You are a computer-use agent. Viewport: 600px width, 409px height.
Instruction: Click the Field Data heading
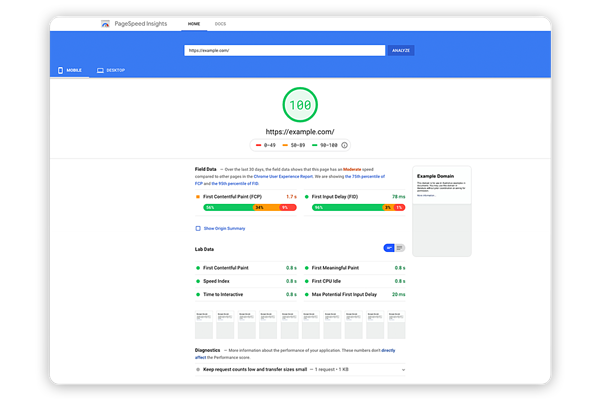pyautogui.click(x=205, y=169)
